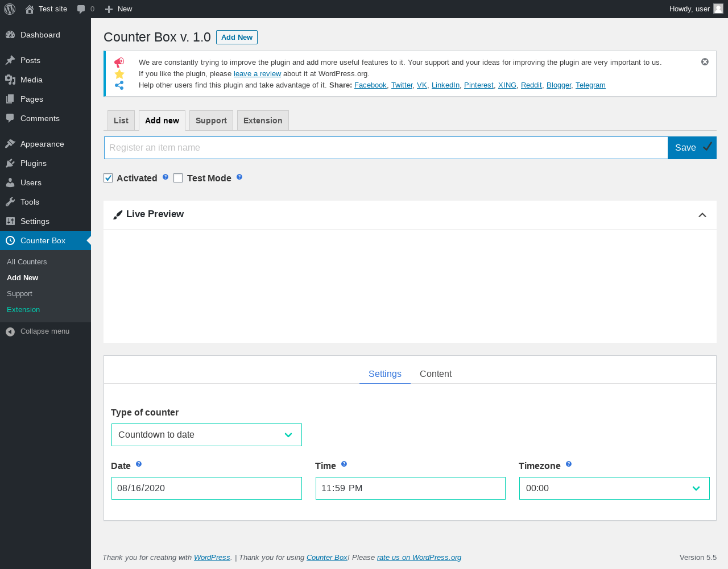Open the user avatar in admin bar

pos(718,9)
